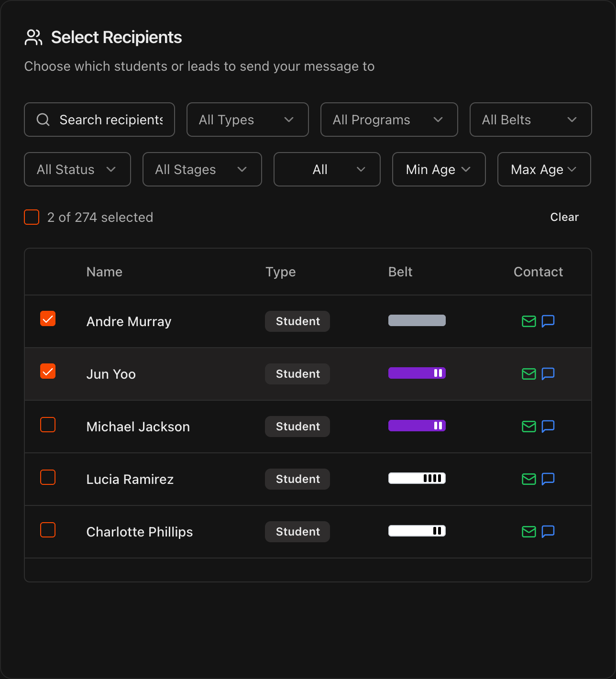Click the '2 of 274 selected' text
Viewport: 616px width, 679px height.
pos(100,217)
